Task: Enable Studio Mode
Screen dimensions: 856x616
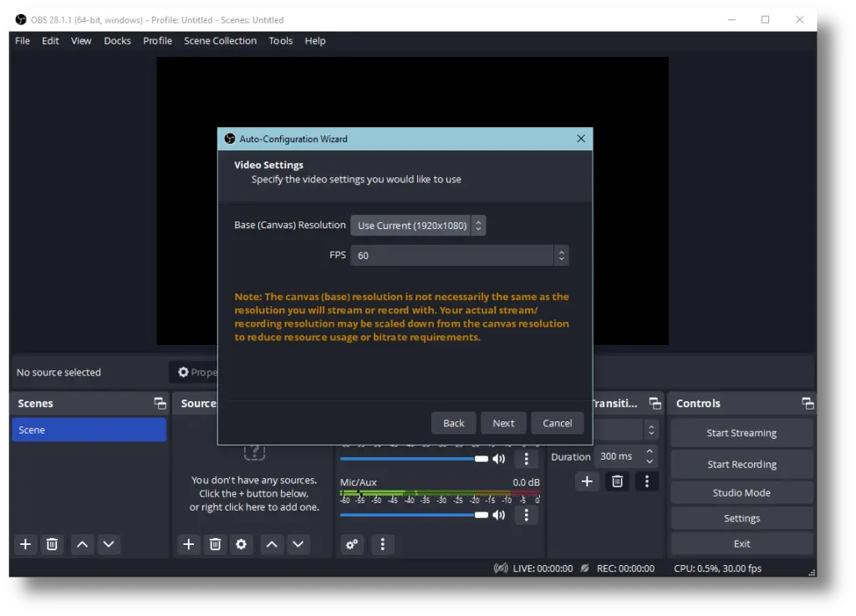Action: pyautogui.click(x=741, y=492)
